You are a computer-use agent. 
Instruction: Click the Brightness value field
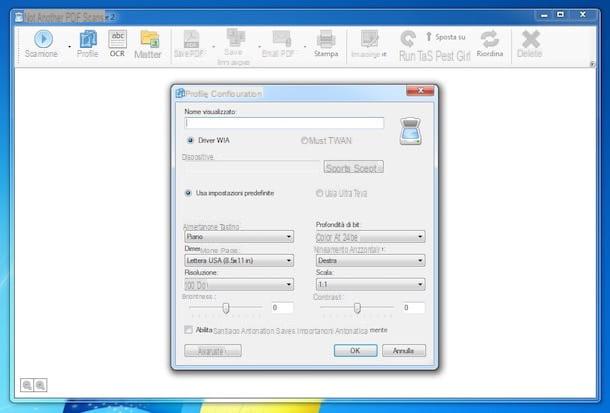point(282,308)
